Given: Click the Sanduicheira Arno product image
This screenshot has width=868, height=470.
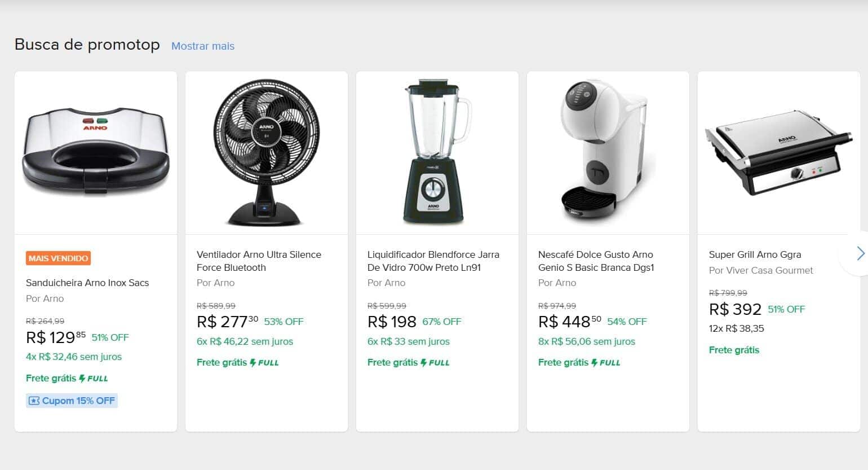Looking at the screenshot, I should [96, 152].
